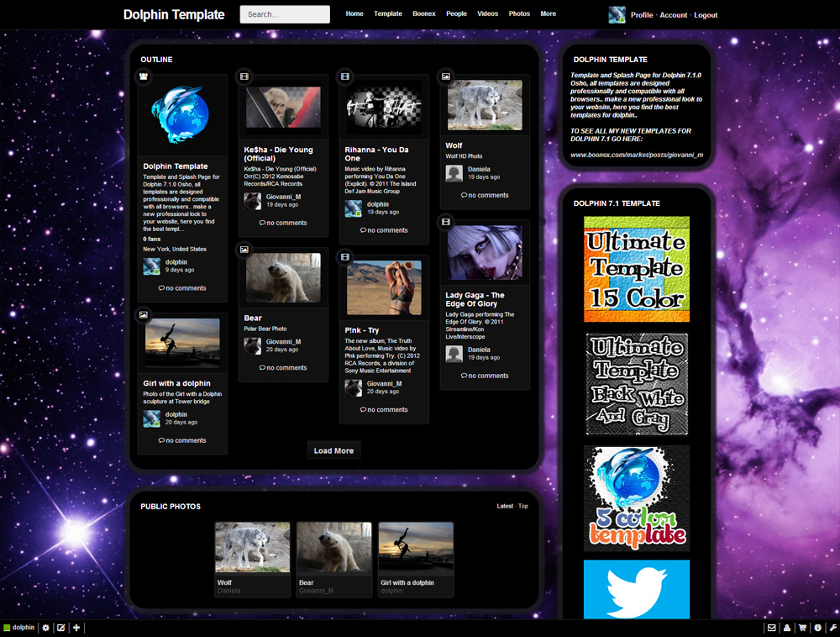
Task: Open settings gear in bottom toolbar
Action: coord(45,628)
